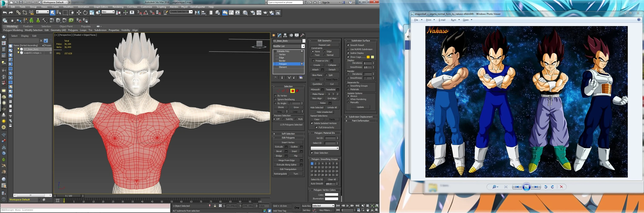The width and height of the screenshot is (644, 213).
Task: Select Edge constraint radio button
Action: (325, 51)
